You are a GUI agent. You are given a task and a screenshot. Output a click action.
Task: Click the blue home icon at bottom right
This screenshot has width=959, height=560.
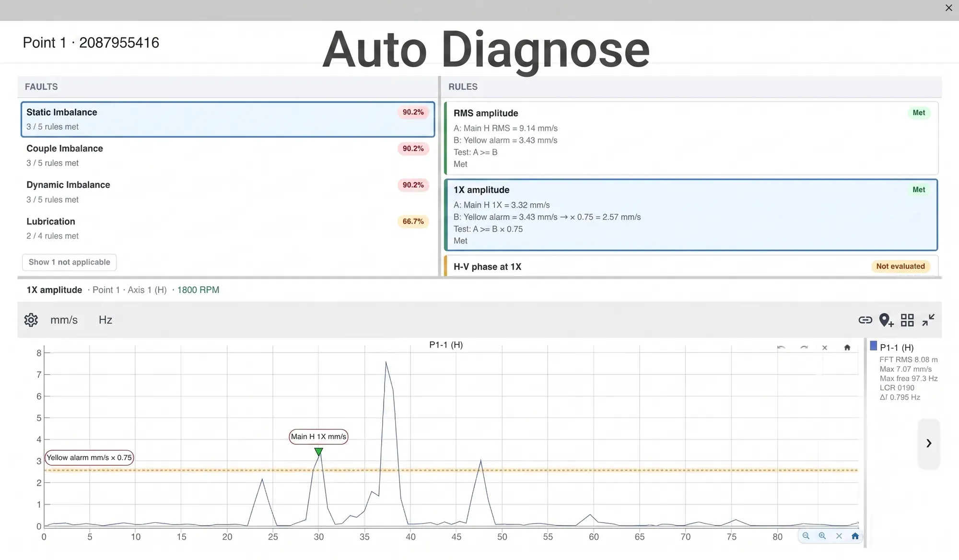click(x=855, y=536)
